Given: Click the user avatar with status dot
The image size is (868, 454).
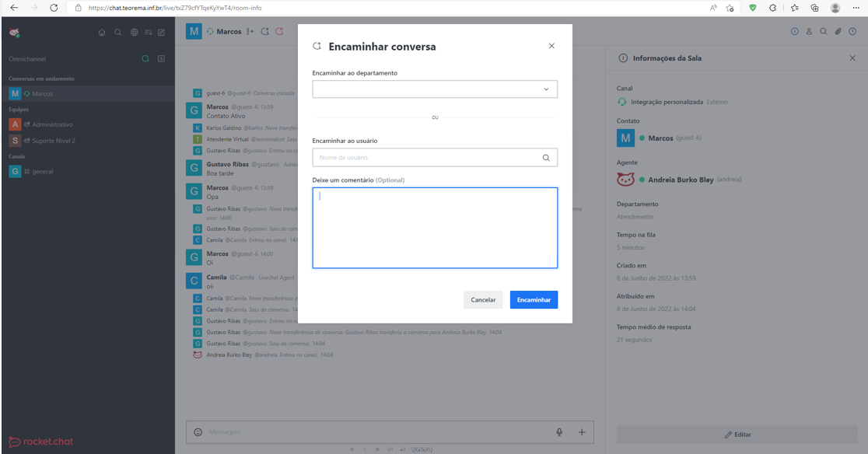Looking at the screenshot, I should pos(15,33).
